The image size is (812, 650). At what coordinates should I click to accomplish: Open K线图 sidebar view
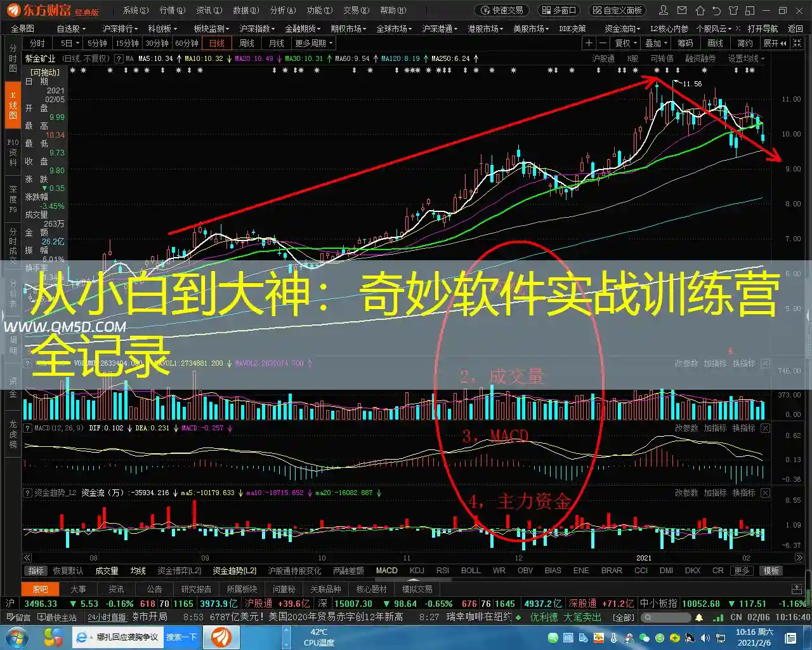tap(13, 105)
